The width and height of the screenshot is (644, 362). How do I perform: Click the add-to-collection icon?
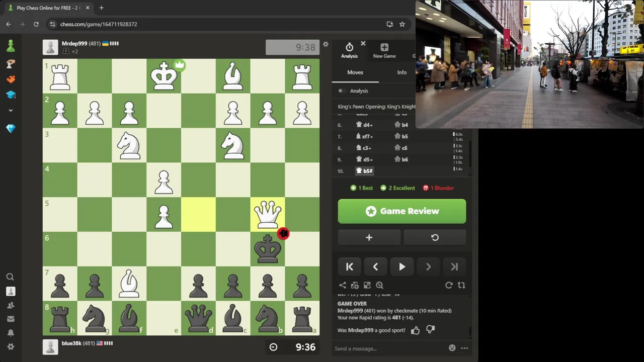click(355, 285)
